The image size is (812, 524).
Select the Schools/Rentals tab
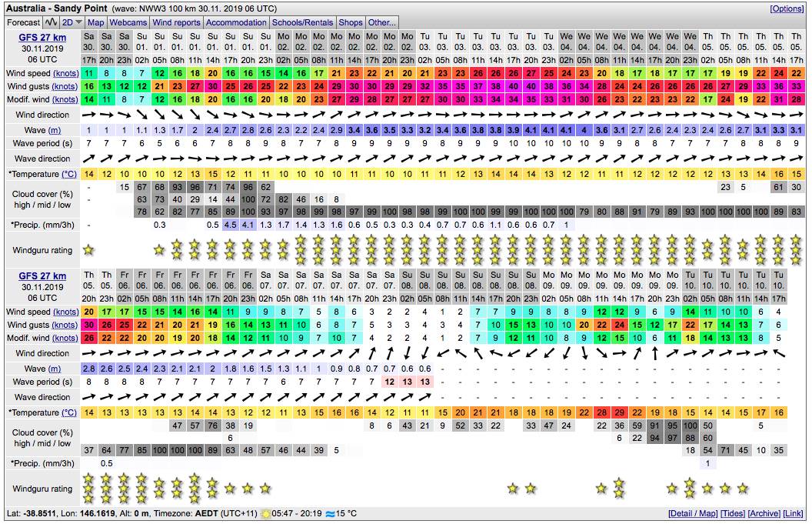(x=303, y=22)
